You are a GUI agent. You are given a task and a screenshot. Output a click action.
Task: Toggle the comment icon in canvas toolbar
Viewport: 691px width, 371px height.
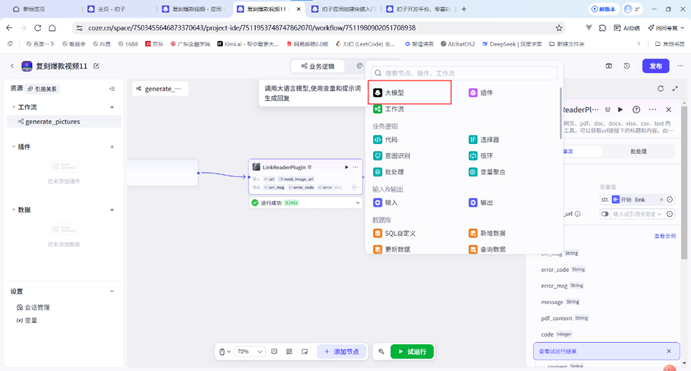[274, 352]
